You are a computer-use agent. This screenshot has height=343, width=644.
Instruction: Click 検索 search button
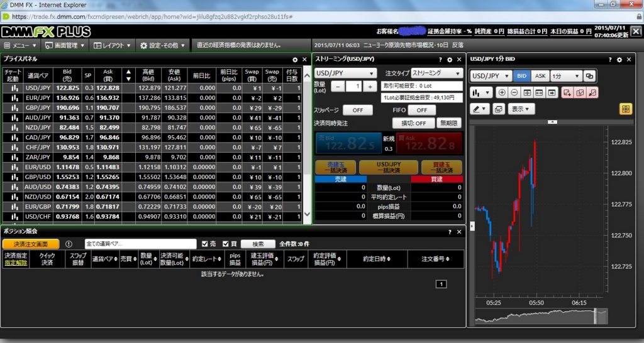pos(258,244)
